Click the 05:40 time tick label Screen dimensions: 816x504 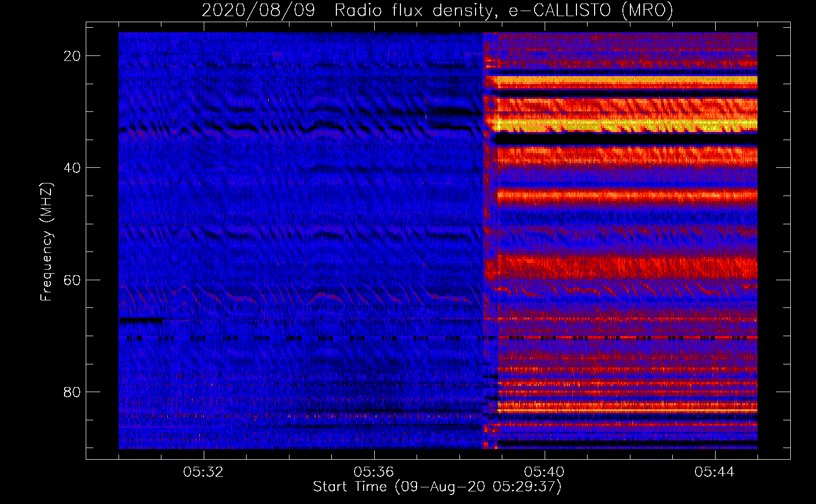pos(544,472)
